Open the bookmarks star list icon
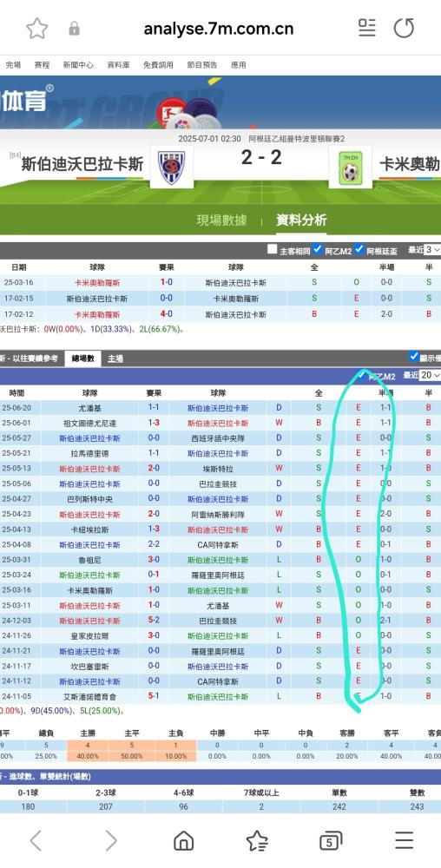This screenshot has height=868, width=441. pyautogui.click(x=257, y=840)
